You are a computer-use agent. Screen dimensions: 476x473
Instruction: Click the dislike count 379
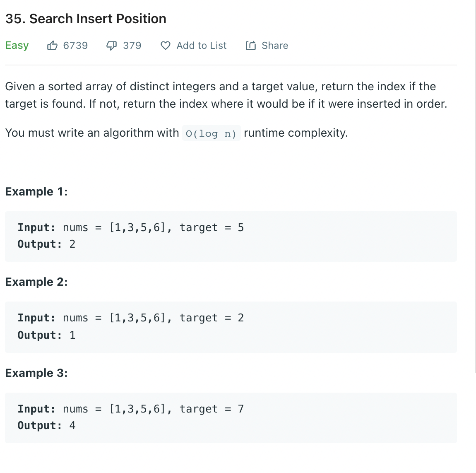(132, 46)
